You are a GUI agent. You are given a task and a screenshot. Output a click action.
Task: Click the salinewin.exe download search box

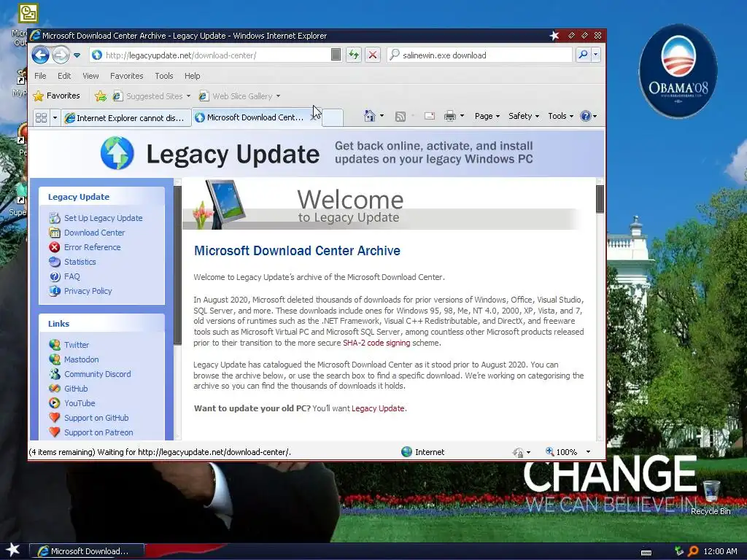[480, 55]
